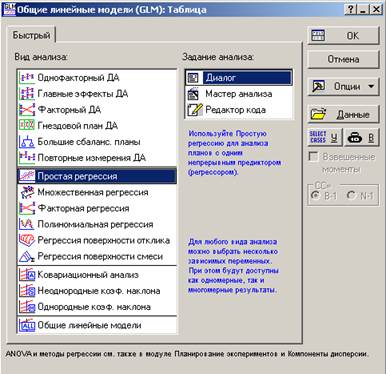Viewport: 386px width, 374px height.
Task: Confirm with the OK button
Action: [x=343, y=36]
